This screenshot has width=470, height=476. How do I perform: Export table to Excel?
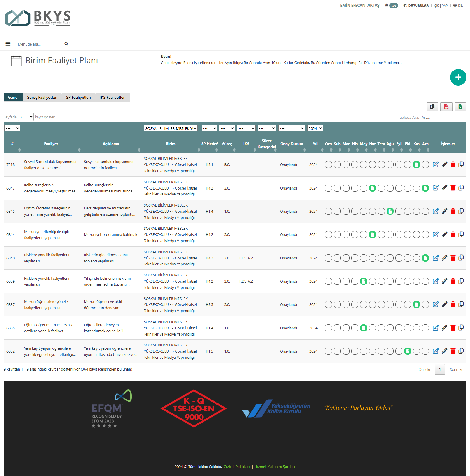pos(460,107)
